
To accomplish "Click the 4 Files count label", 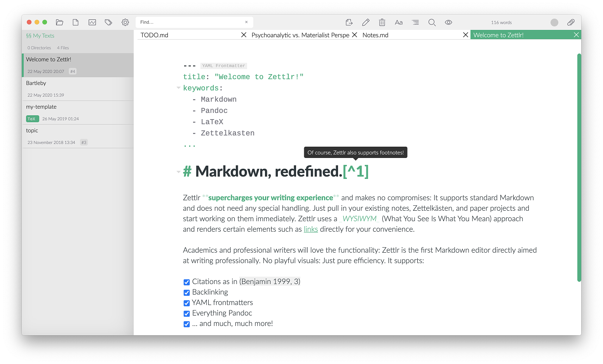I will (63, 48).
